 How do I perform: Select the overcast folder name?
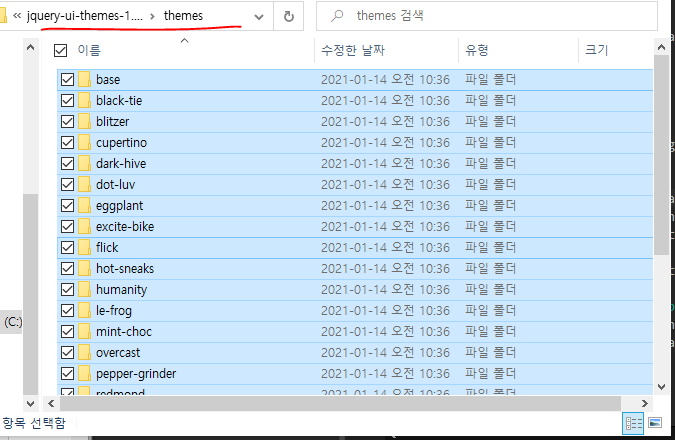[118, 353]
